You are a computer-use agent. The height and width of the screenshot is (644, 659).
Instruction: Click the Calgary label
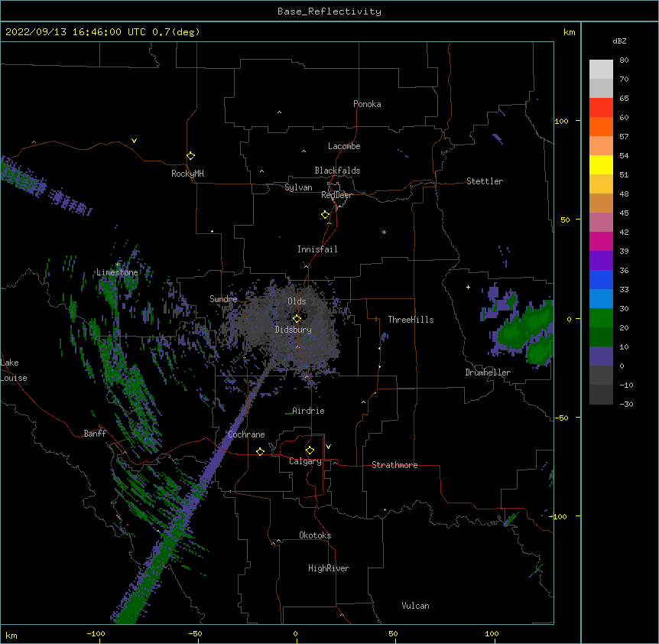point(305,461)
